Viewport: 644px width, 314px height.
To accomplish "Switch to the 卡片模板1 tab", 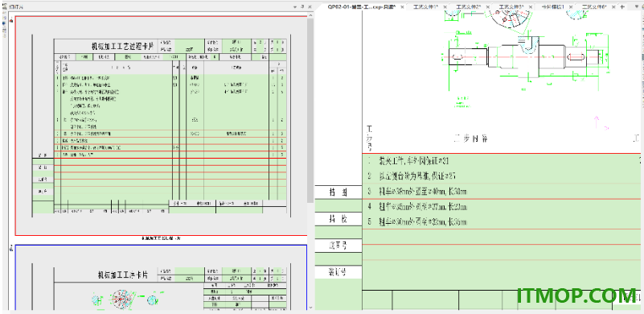I will (553, 7).
